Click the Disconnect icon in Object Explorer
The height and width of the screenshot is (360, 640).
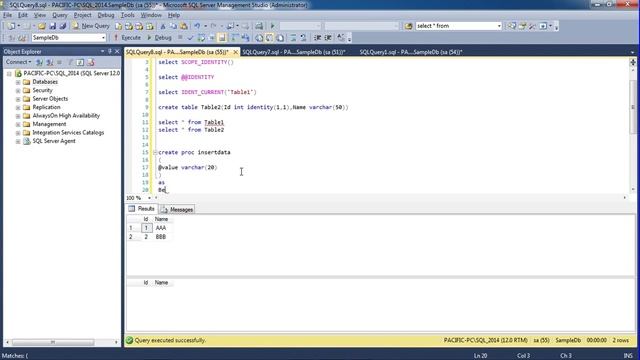click(x=50, y=62)
